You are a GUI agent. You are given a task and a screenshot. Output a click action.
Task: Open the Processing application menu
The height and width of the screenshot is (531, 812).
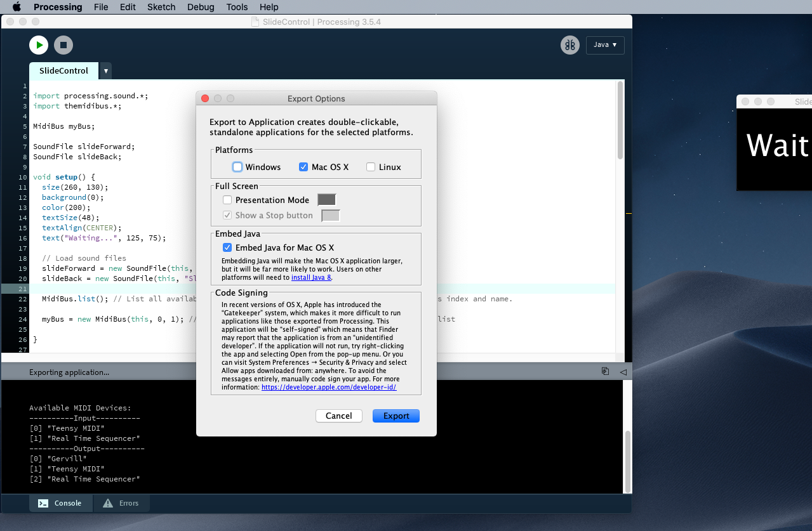click(58, 7)
